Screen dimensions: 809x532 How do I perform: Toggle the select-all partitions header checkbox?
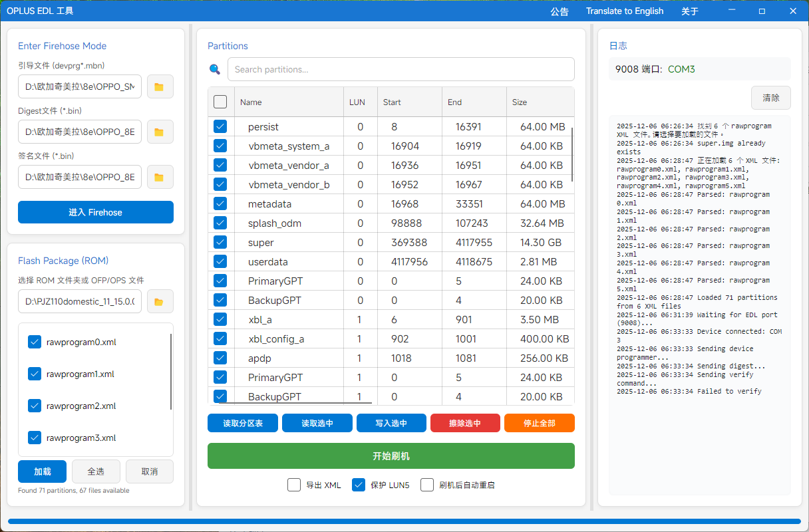coord(220,102)
